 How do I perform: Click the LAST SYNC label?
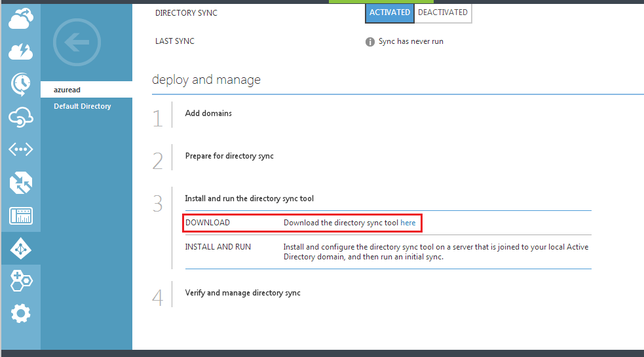tap(174, 41)
